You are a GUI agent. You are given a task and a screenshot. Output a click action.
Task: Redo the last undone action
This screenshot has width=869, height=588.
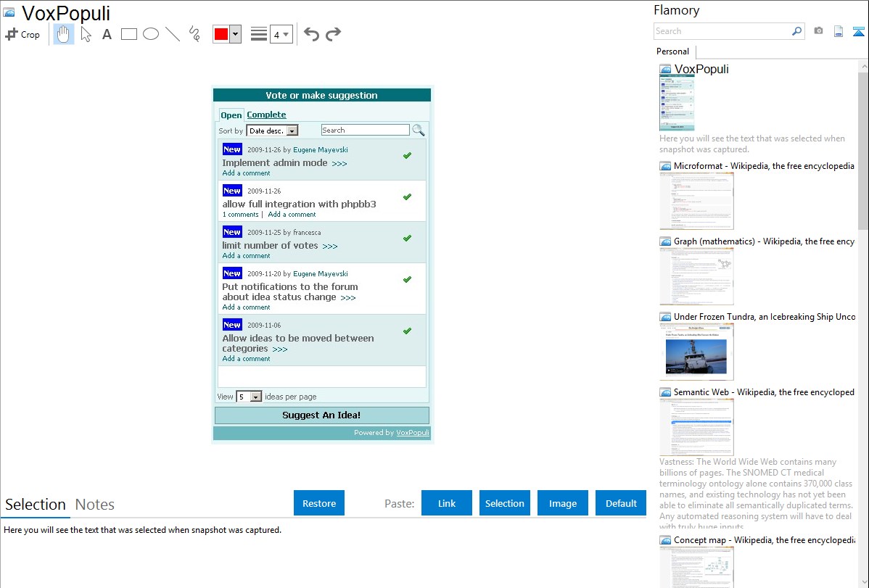tap(333, 34)
